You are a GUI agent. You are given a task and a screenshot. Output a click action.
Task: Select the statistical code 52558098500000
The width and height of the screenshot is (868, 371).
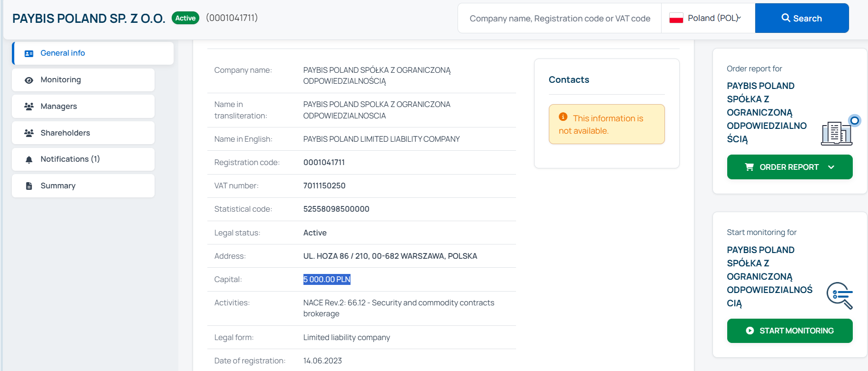pos(336,209)
